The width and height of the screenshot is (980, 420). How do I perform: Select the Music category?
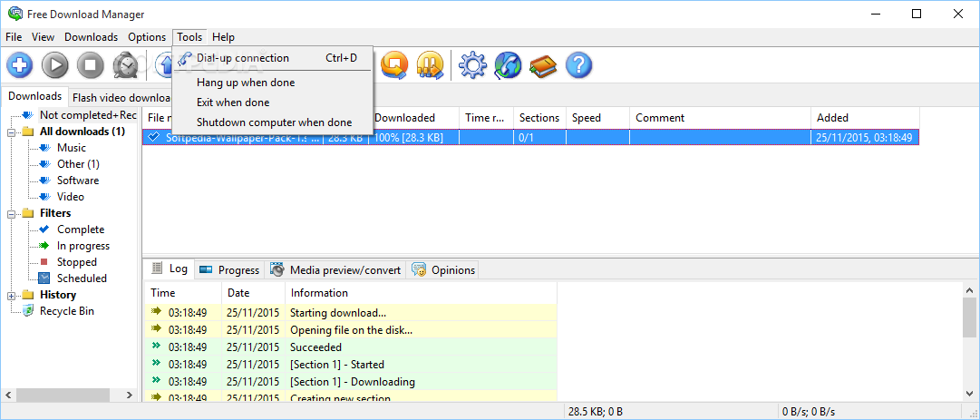point(72,148)
